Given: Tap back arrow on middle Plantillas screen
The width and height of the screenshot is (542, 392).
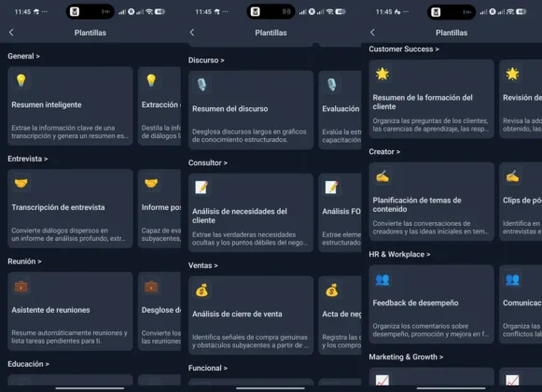Looking at the screenshot, I should (192, 33).
